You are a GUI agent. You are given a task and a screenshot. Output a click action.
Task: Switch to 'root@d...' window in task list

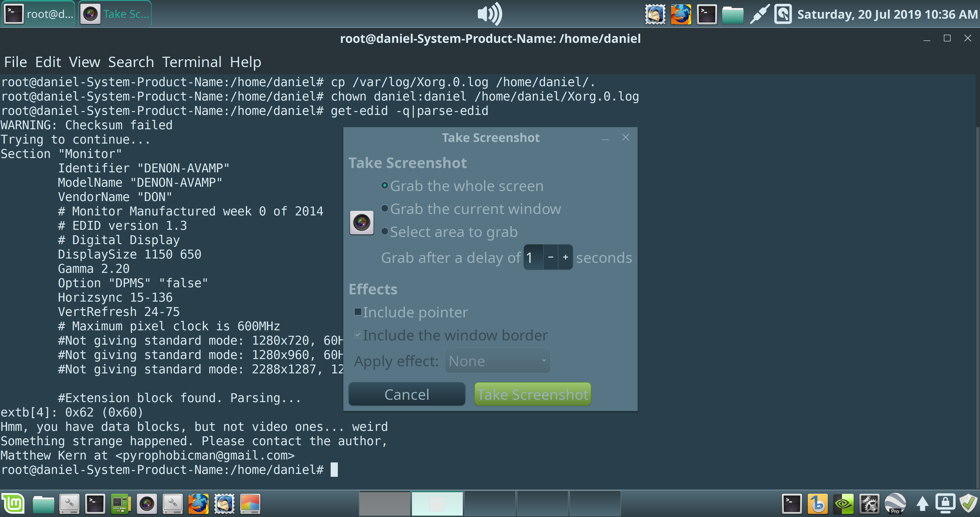(x=39, y=14)
